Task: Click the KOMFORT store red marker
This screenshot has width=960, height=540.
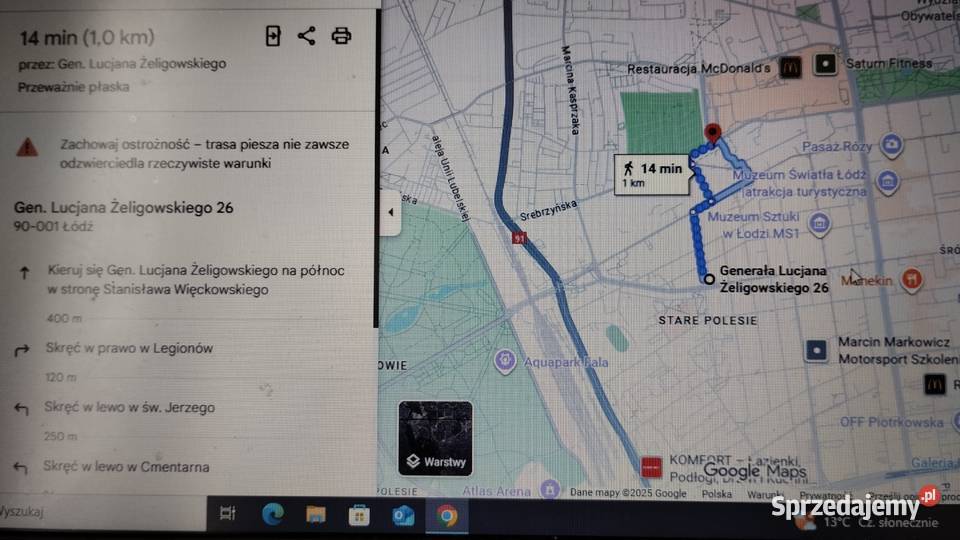Action: click(651, 467)
